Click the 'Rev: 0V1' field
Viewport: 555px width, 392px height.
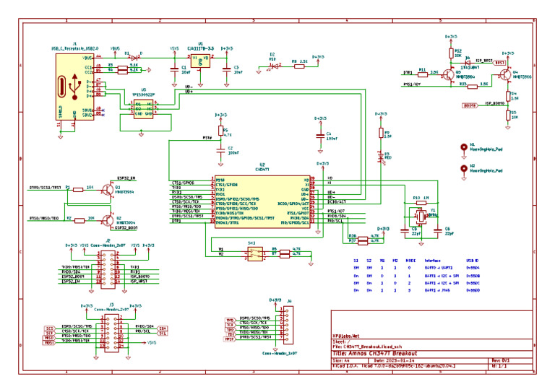tap(501, 360)
